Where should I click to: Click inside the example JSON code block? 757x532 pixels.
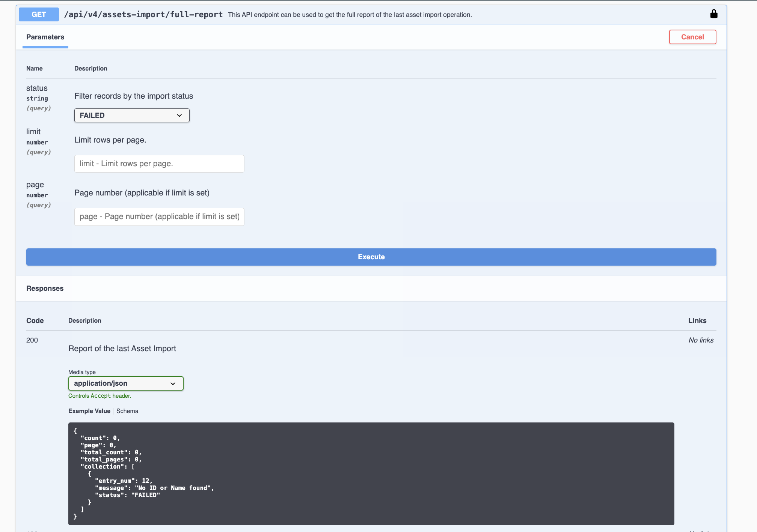371,473
